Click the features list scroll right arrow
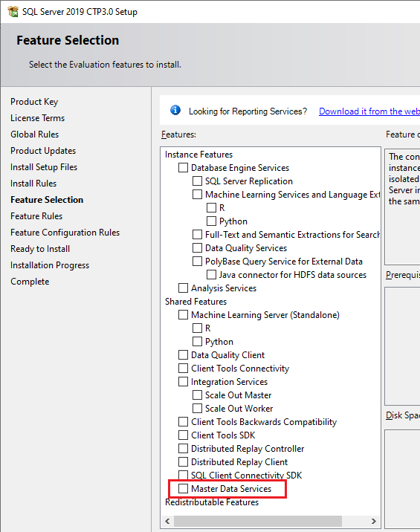 coord(373,521)
